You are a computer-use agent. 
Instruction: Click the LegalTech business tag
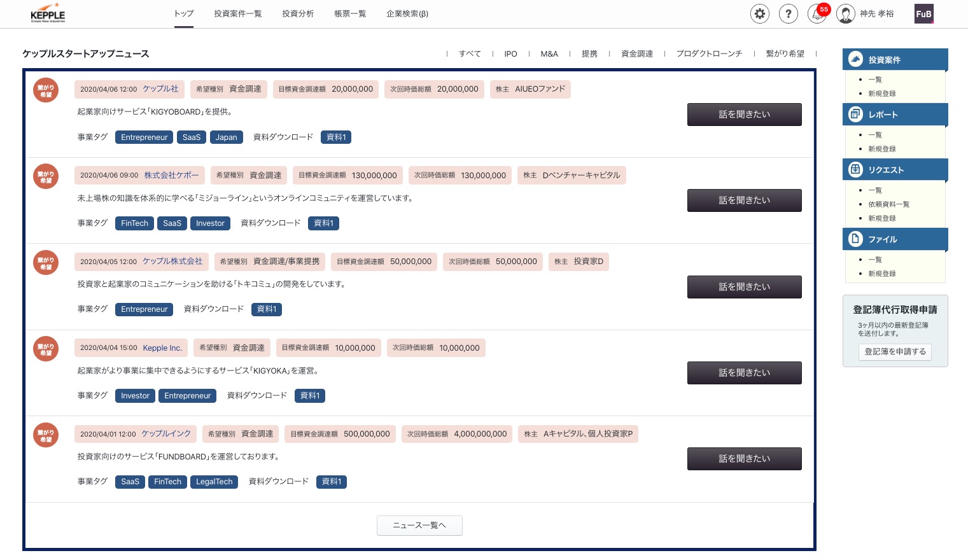214,482
